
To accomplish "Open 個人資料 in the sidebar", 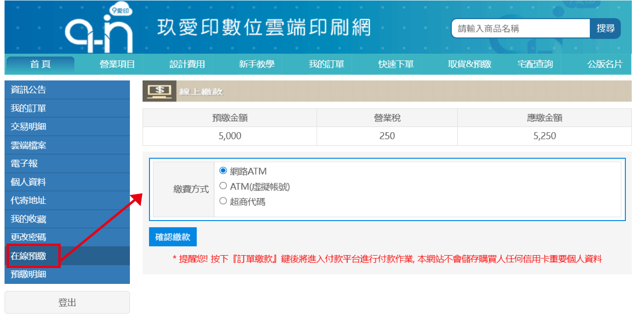I will (67, 182).
